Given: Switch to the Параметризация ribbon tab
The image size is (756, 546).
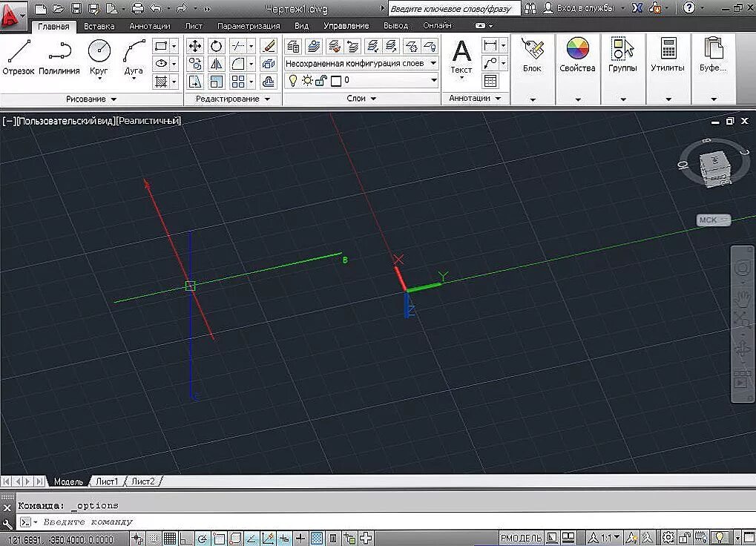Looking at the screenshot, I should [x=249, y=26].
